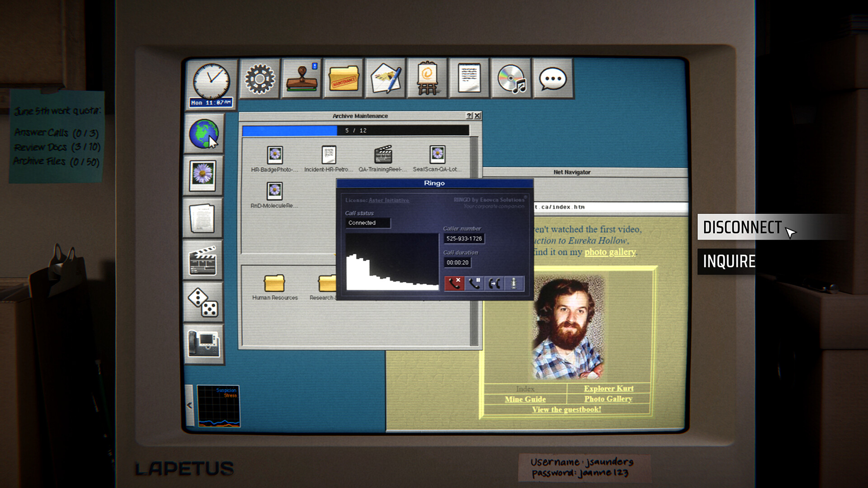Click the Archive Maintenance help button
This screenshot has height=488, width=868.
coord(469,116)
